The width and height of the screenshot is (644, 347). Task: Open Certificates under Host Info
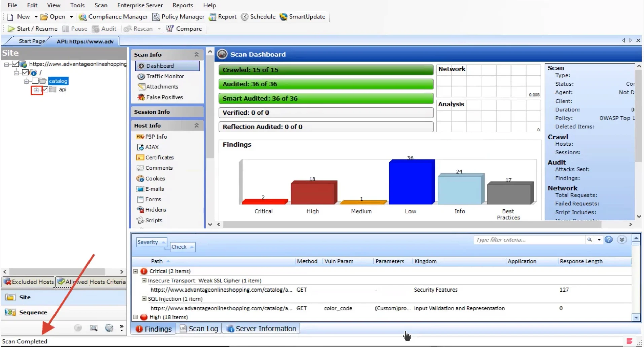[x=155, y=157]
